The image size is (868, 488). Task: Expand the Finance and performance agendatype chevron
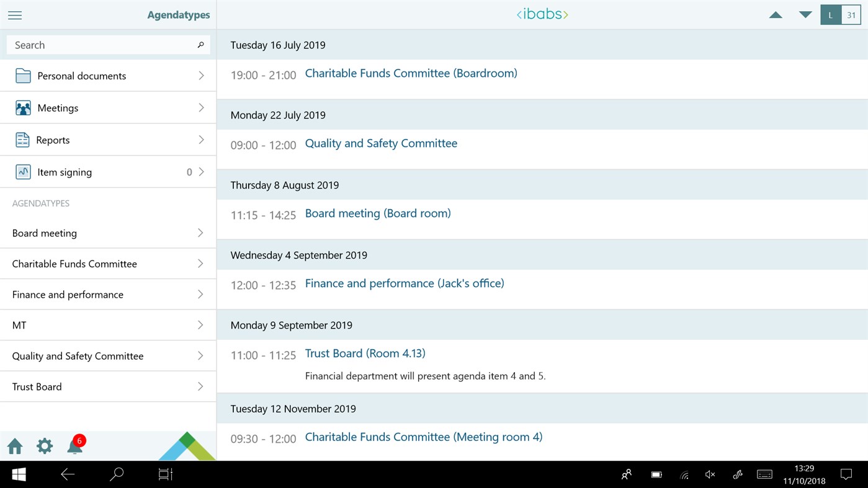pyautogui.click(x=200, y=295)
